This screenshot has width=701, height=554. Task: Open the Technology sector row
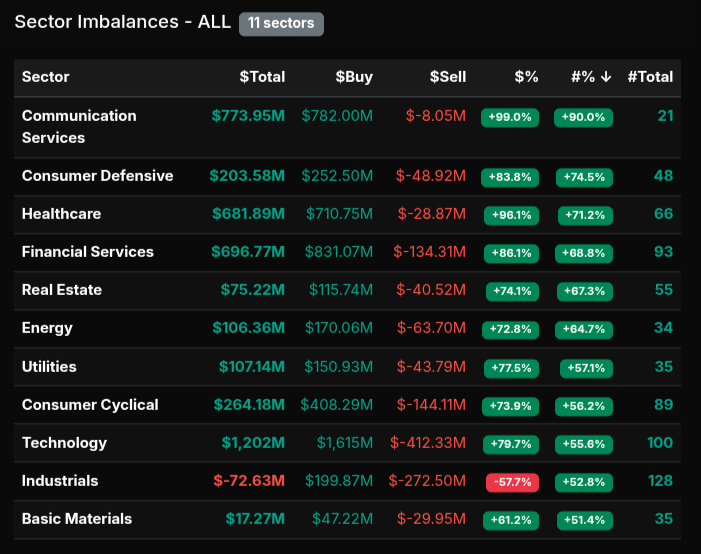coord(64,443)
